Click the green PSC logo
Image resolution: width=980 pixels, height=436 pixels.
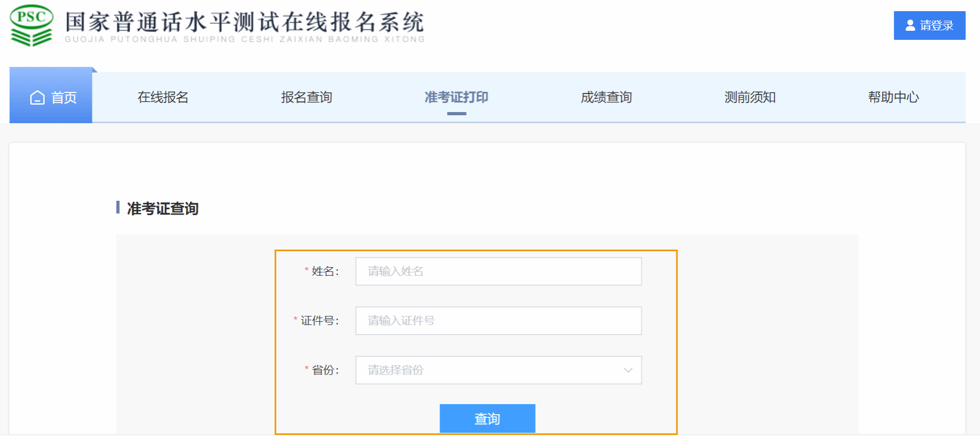[31, 25]
